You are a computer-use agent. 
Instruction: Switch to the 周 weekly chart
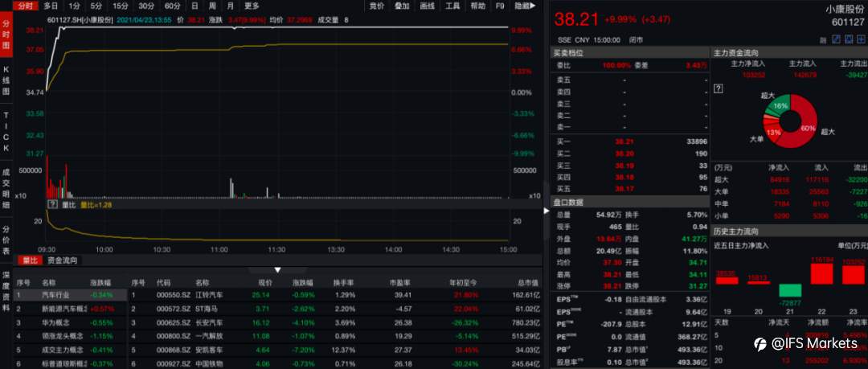(x=212, y=6)
